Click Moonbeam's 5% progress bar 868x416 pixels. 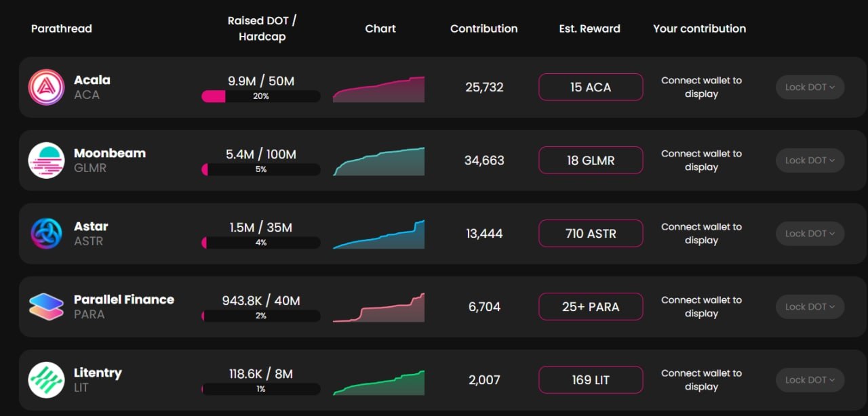261,169
